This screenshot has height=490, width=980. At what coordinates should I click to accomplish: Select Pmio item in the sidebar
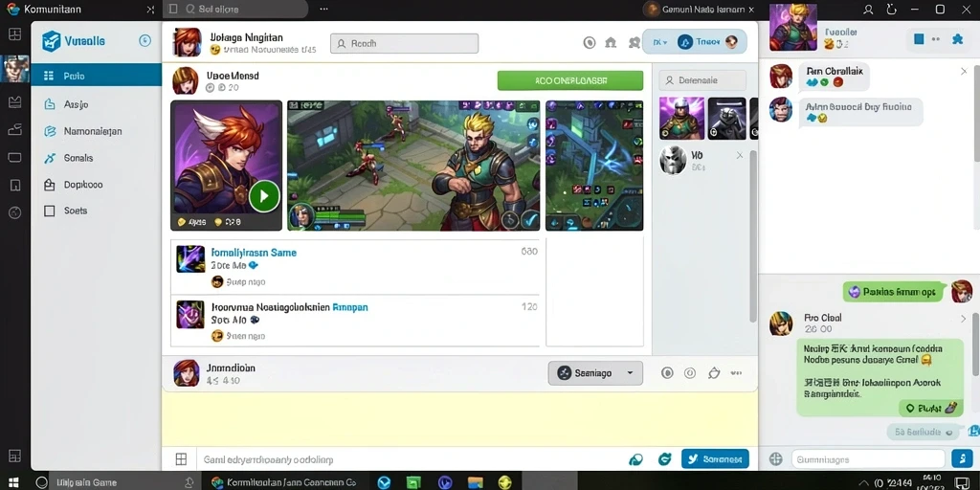[x=97, y=76]
